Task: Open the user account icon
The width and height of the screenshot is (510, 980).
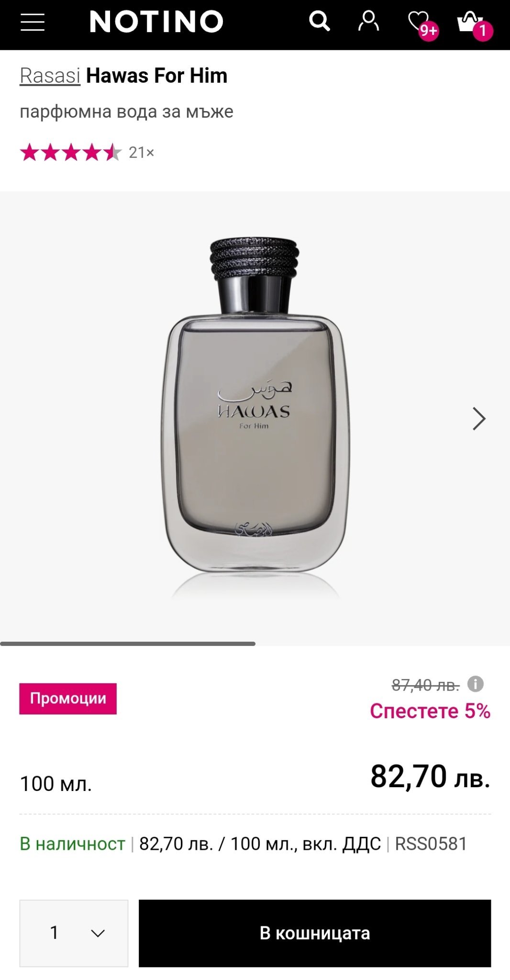Action: pos(368,22)
